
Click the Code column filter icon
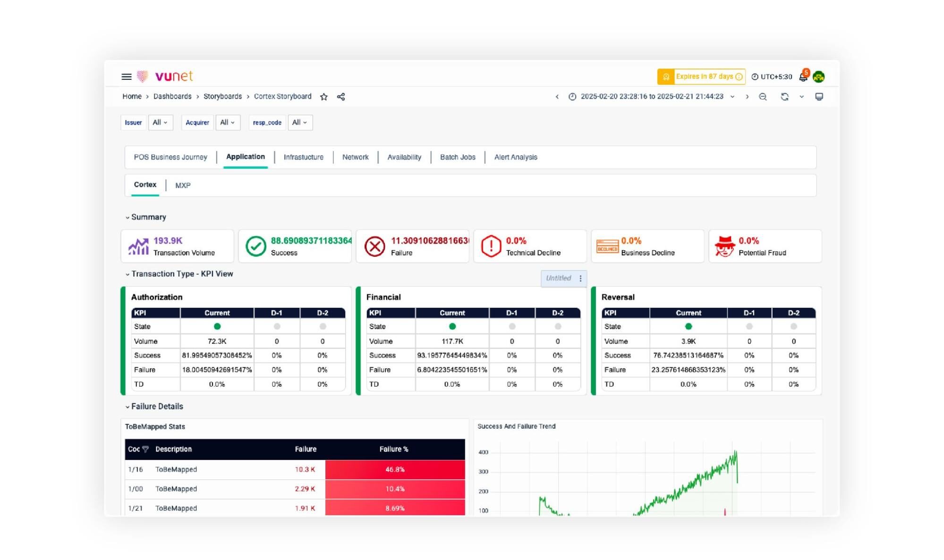coord(145,449)
